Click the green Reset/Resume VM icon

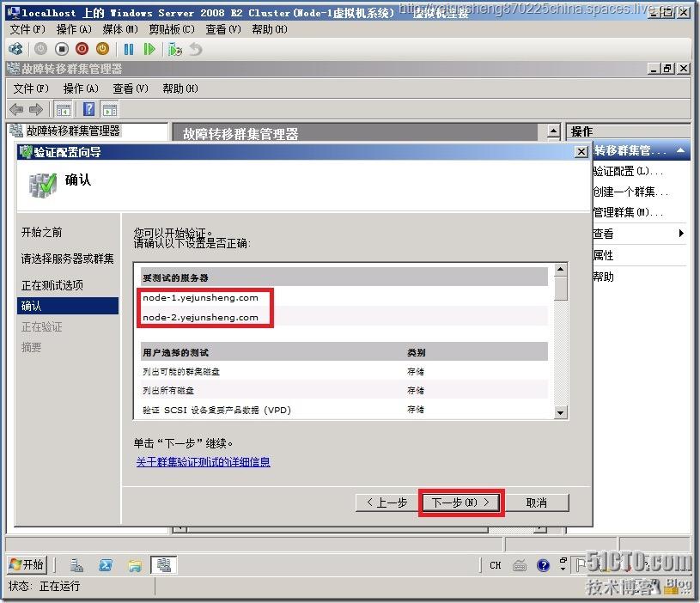click(x=149, y=49)
